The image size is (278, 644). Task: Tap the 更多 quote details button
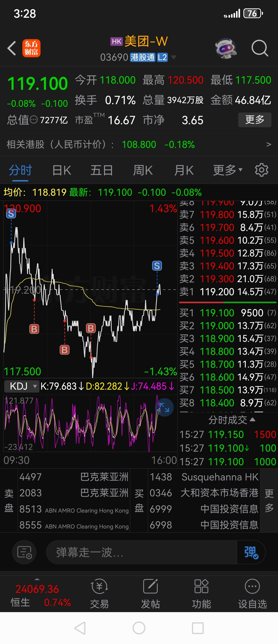pos(255,120)
